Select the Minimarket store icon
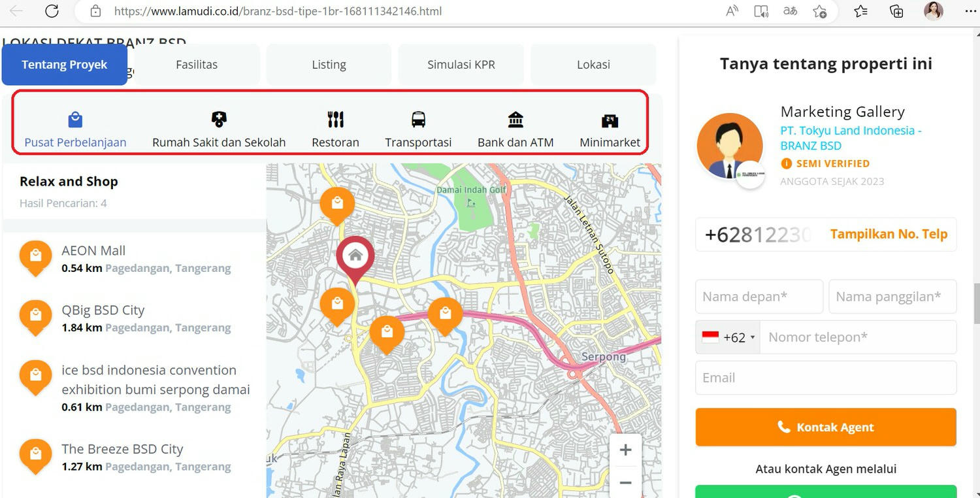 tap(610, 120)
